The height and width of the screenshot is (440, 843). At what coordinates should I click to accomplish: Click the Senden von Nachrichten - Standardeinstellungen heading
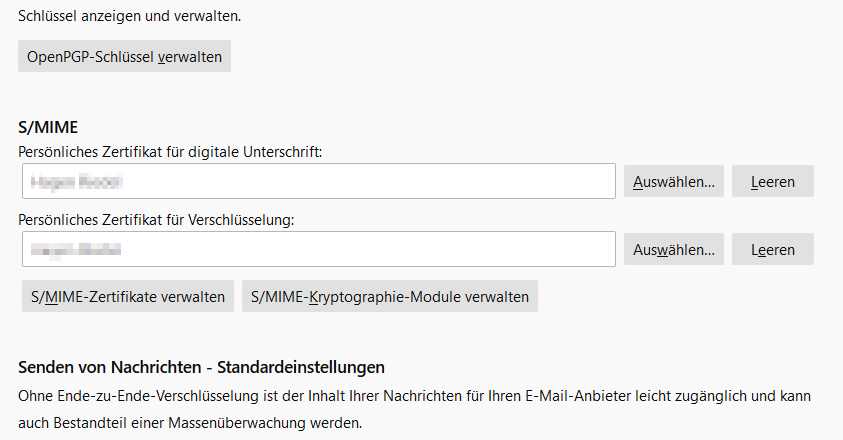pos(201,367)
